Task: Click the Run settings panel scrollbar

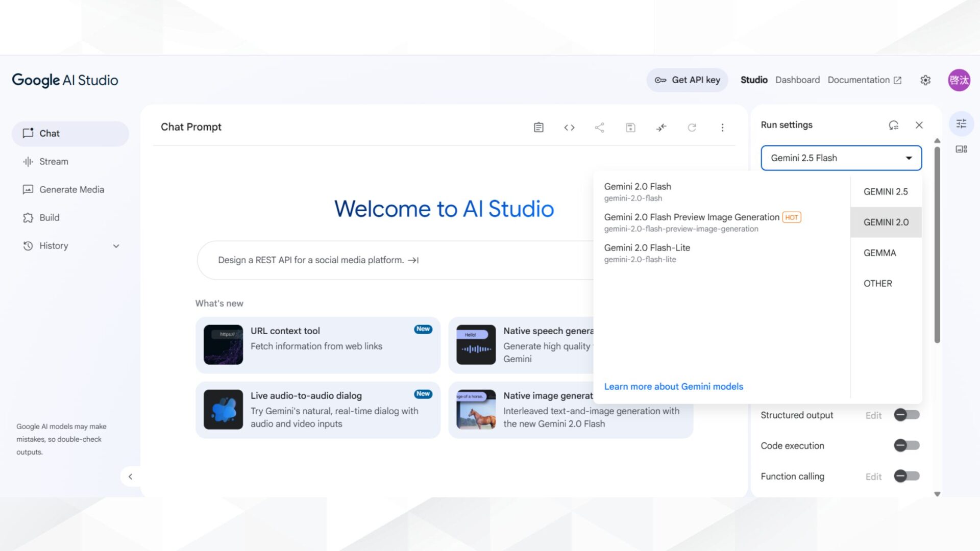Action: click(x=937, y=245)
